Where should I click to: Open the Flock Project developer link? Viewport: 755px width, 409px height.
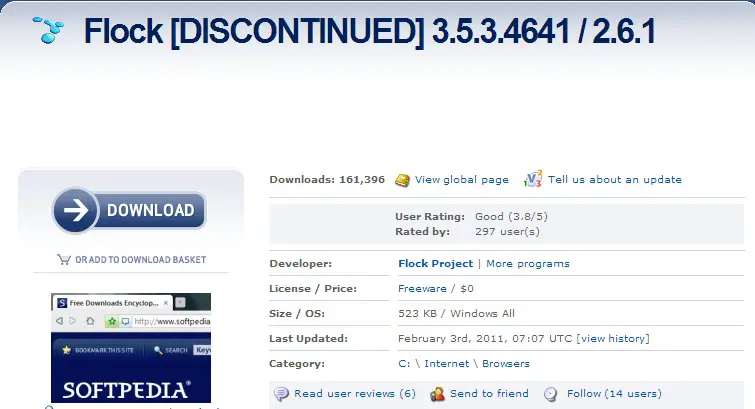coord(435,264)
